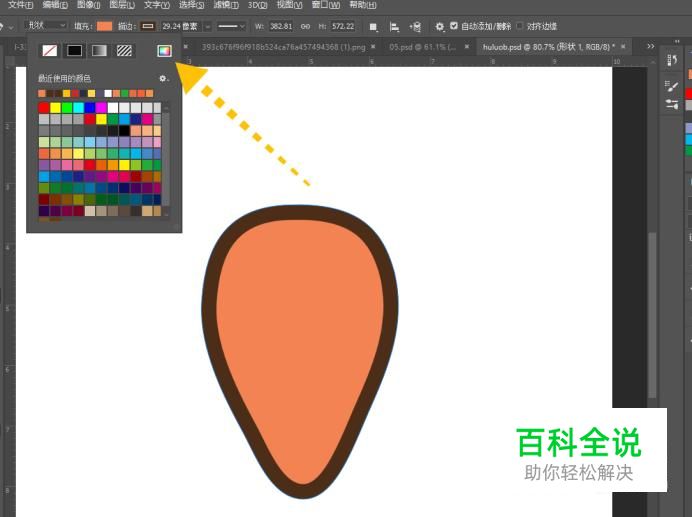The width and height of the screenshot is (692, 517).
Task: Expand the hidden document tabs list
Action: pyautogui.click(x=650, y=46)
